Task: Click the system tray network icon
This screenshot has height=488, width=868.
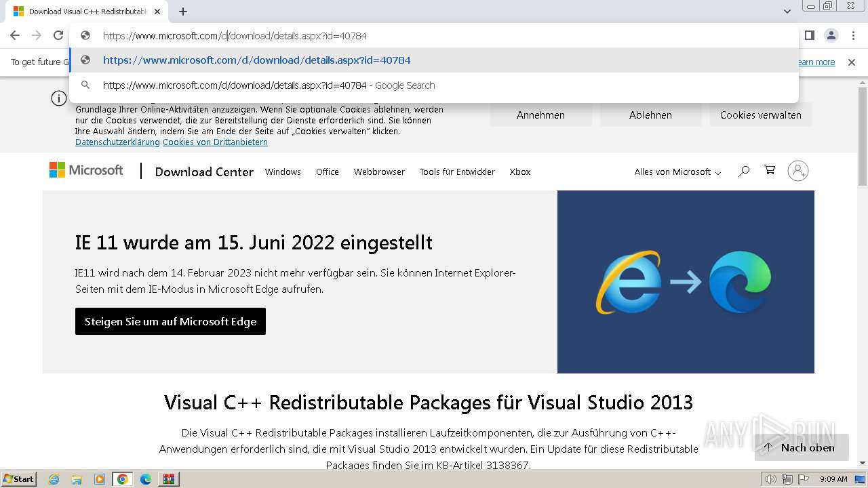Action: [x=786, y=479]
